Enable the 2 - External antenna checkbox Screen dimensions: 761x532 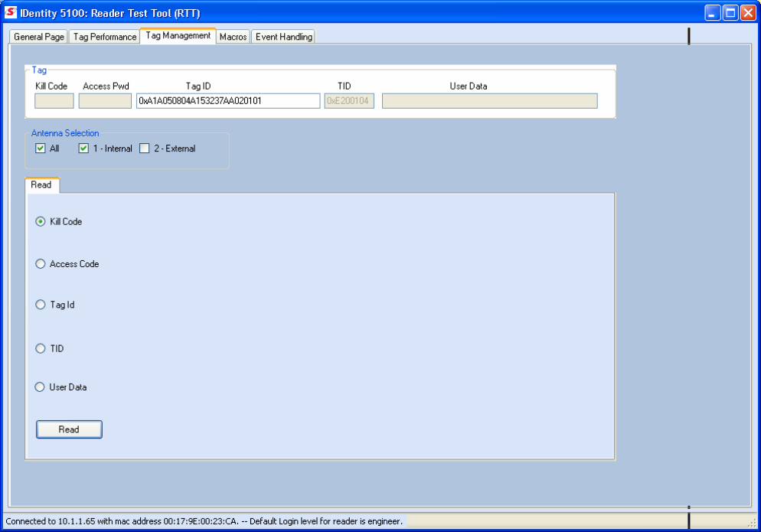point(145,149)
